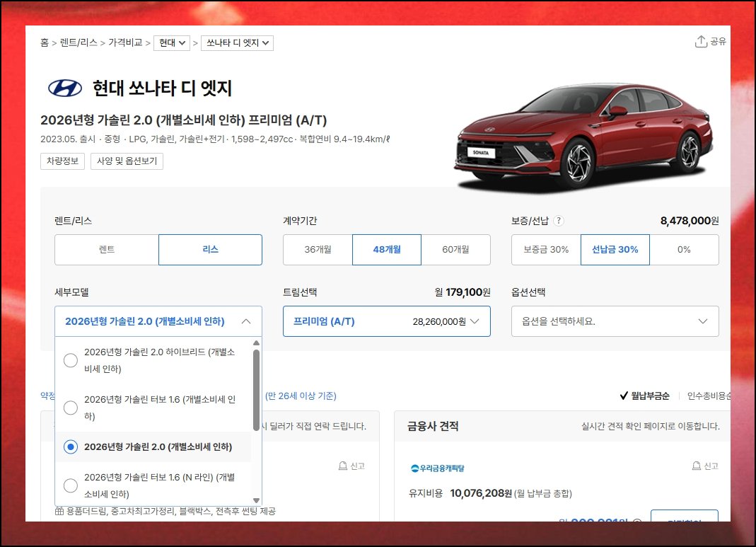Choose the 리스 option
This screenshot has height=547, width=756.
210,249
